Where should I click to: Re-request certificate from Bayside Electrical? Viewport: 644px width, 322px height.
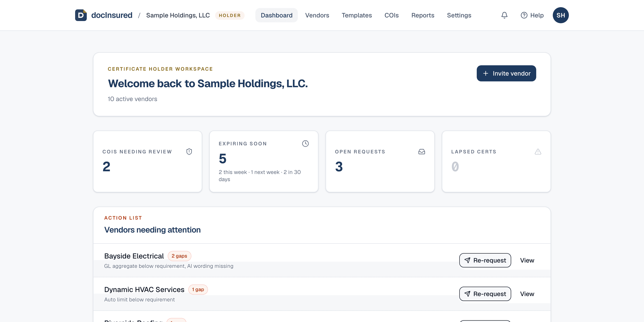pos(485,260)
